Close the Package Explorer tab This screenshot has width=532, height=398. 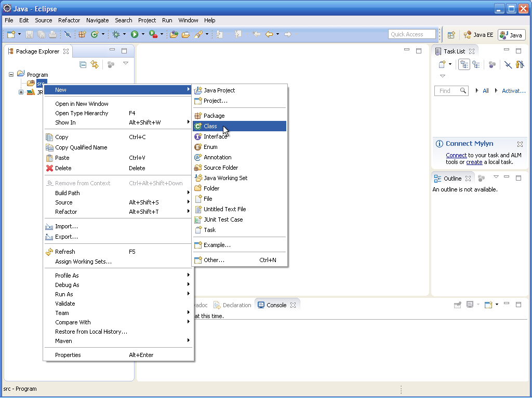(66, 51)
